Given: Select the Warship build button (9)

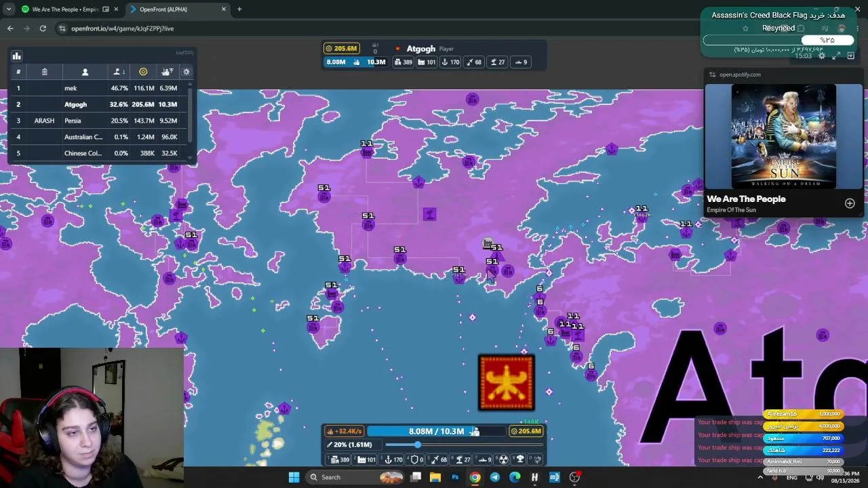Looking at the screenshot, I should point(484,460).
